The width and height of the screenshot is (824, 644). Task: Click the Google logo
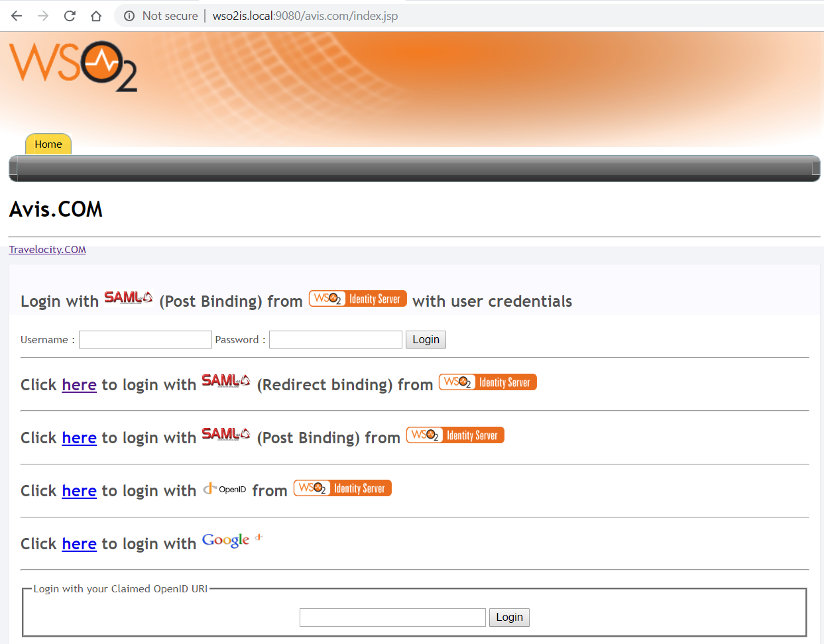232,541
